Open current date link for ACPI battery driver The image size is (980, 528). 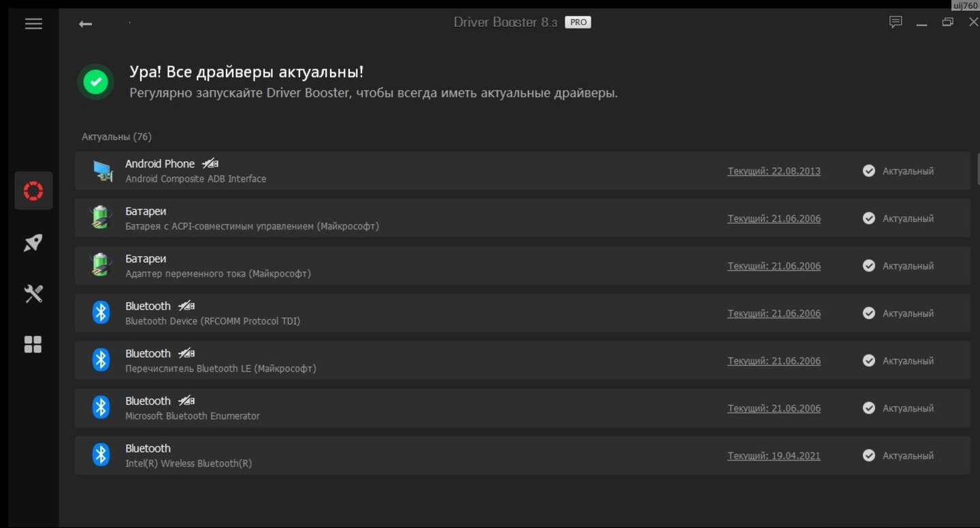[x=774, y=218]
